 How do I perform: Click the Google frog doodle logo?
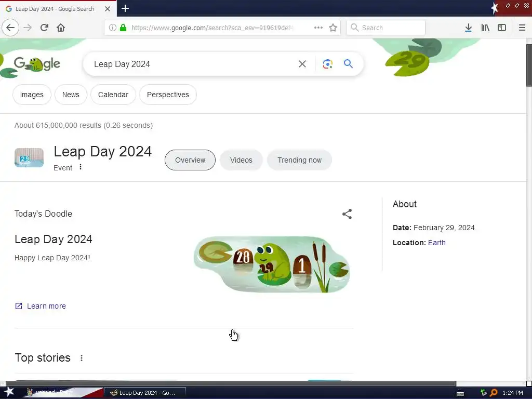(37, 64)
